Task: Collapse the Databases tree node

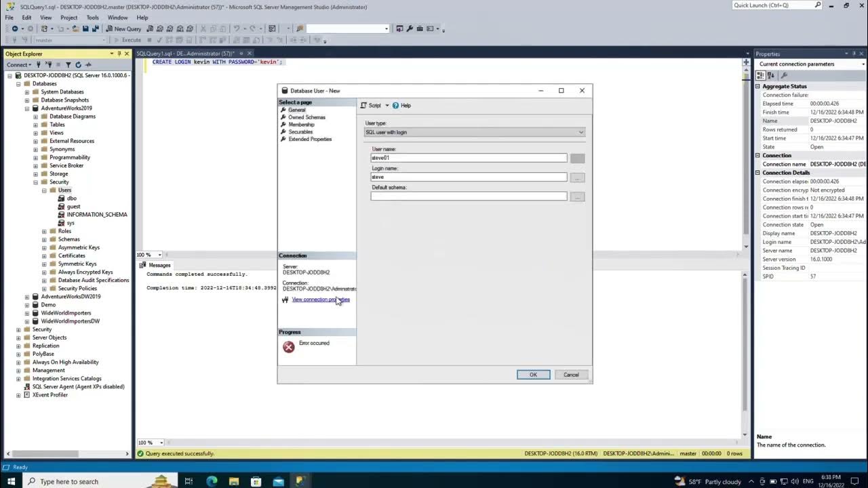Action: 18,83
